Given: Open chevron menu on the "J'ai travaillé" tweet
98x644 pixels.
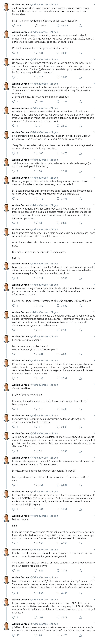Looking at the screenshot, I should click(94, 4).
